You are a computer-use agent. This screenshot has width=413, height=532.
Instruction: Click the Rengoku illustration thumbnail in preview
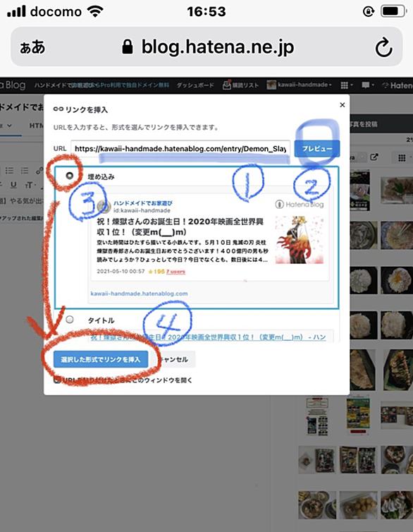[x=300, y=239]
